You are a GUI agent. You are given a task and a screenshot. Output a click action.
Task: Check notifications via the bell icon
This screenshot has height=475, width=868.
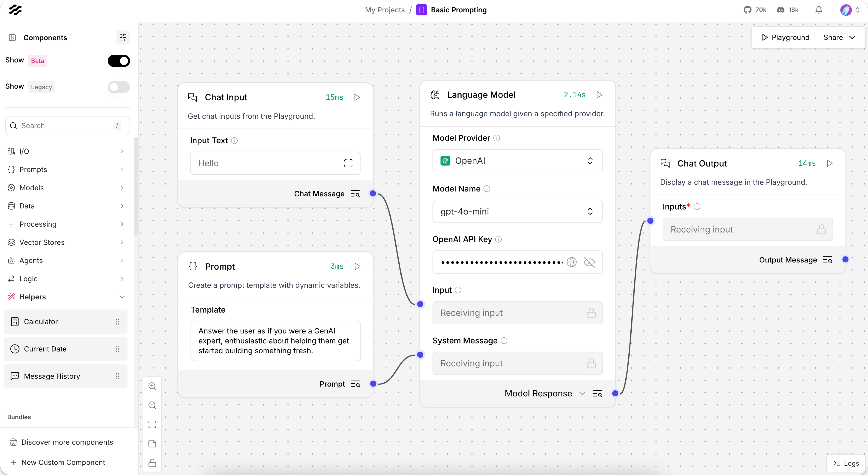point(819,10)
